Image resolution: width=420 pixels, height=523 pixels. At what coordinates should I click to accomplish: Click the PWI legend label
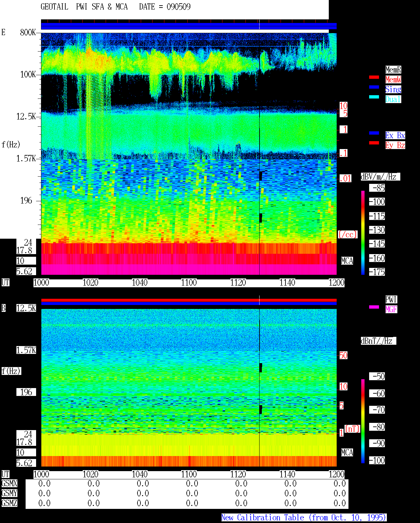[x=391, y=299]
